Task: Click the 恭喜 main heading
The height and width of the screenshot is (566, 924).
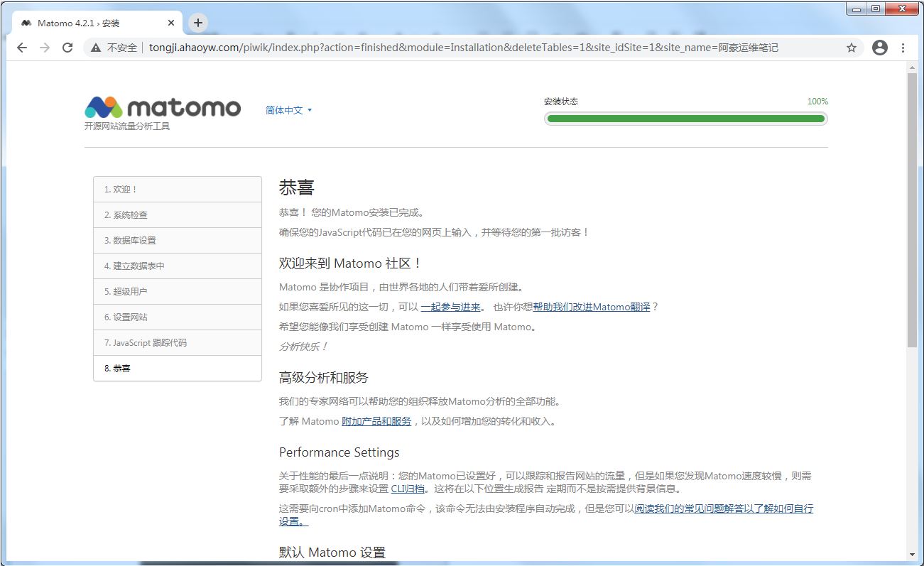Action: (297, 187)
